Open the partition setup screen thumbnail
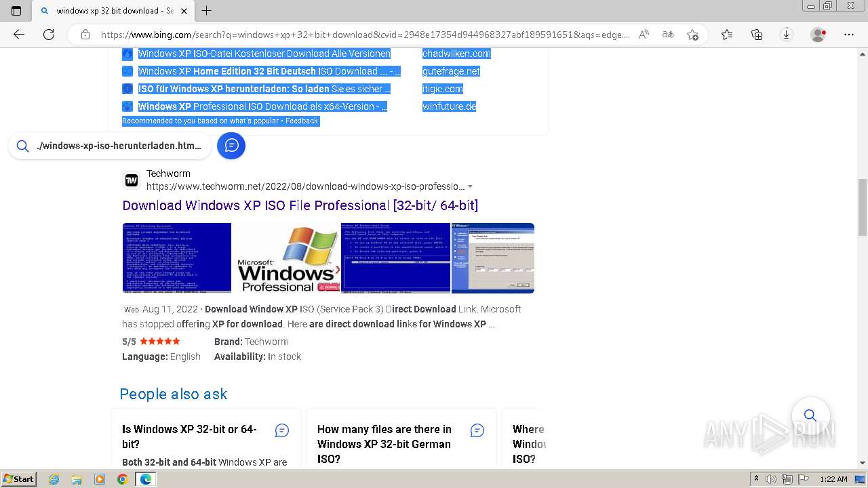868x488 pixels. (396, 258)
